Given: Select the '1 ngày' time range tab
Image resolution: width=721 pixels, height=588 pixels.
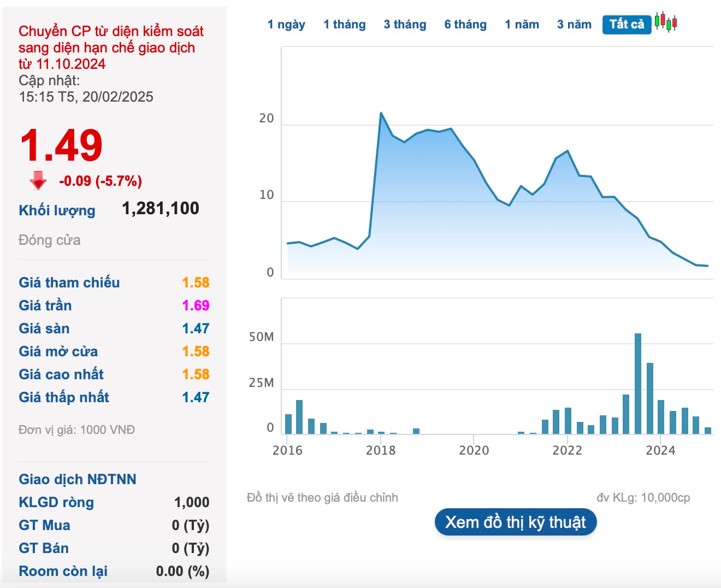Looking at the screenshot, I should [x=286, y=25].
